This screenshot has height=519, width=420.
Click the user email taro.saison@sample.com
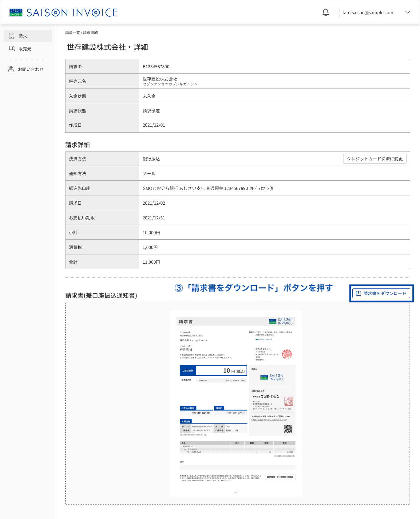(x=368, y=13)
